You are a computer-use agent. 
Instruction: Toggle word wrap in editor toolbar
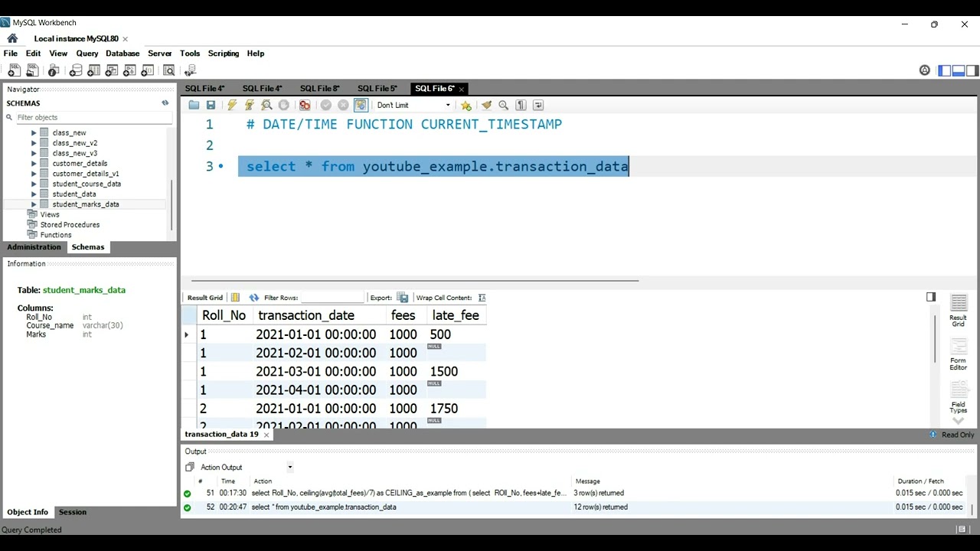point(538,106)
